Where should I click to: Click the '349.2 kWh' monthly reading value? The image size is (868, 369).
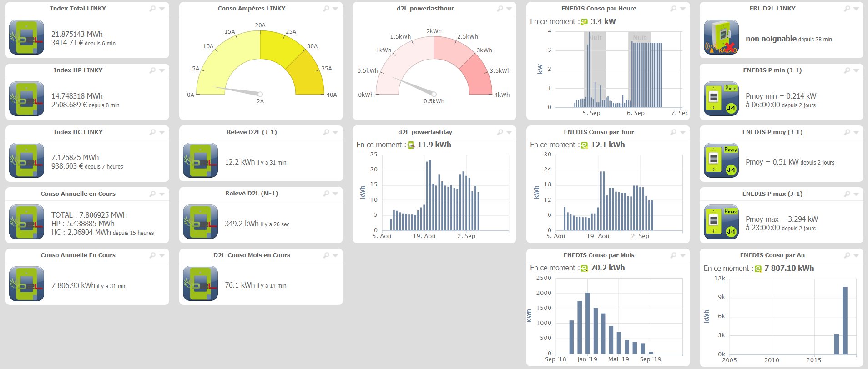tap(242, 224)
